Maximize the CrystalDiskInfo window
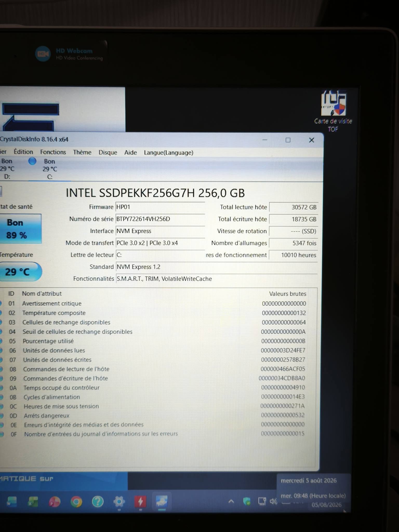This screenshot has height=532, width=399. click(288, 140)
